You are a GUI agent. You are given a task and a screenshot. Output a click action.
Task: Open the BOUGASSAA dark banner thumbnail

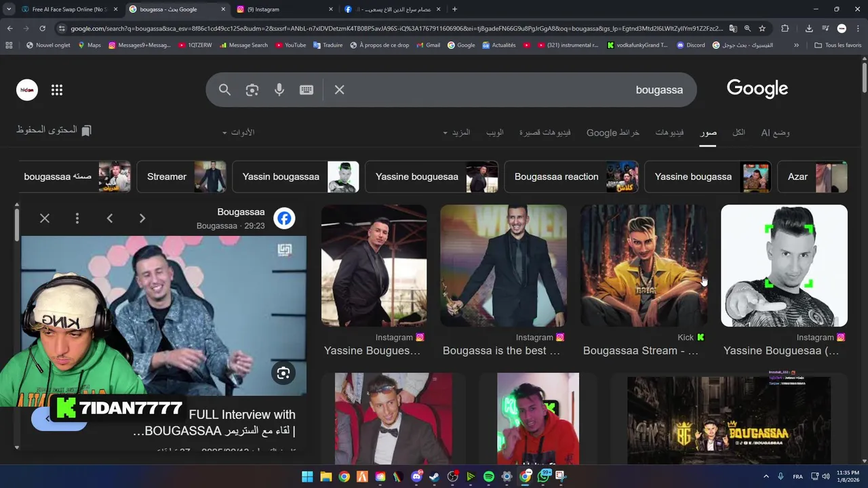[729, 419]
